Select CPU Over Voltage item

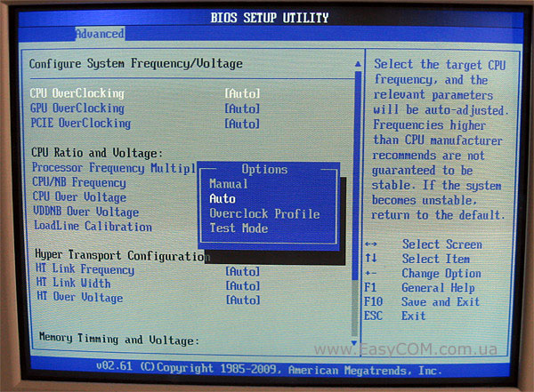click(x=79, y=197)
